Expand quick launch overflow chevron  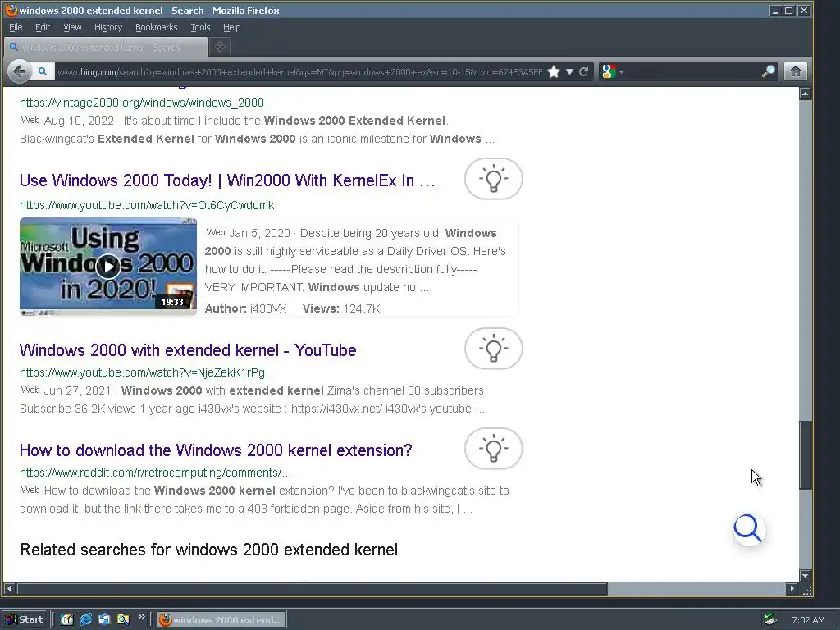141,617
